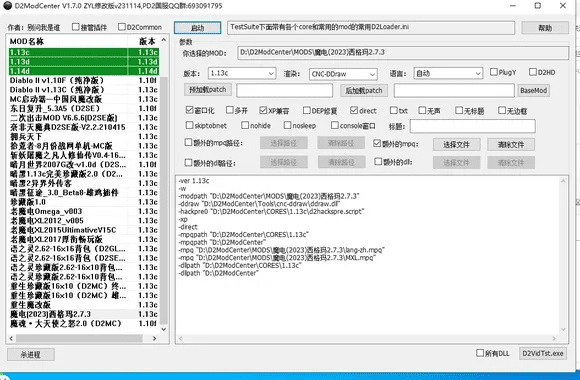Screen dimensions: 580x380
Task: Click the 预加载patch text field
Action: (284, 90)
